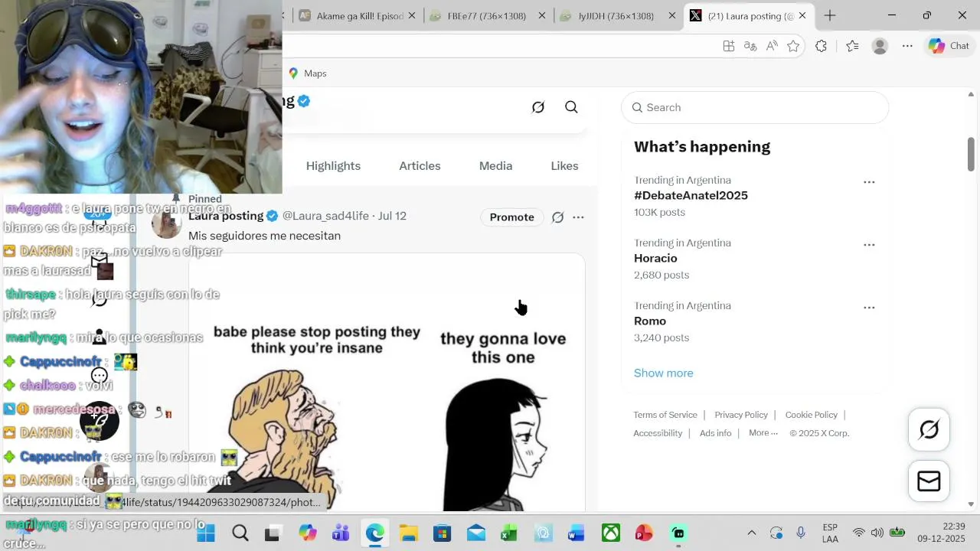Open more options on pinned post
Screen dimensions: 980x551
coord(578,217)
